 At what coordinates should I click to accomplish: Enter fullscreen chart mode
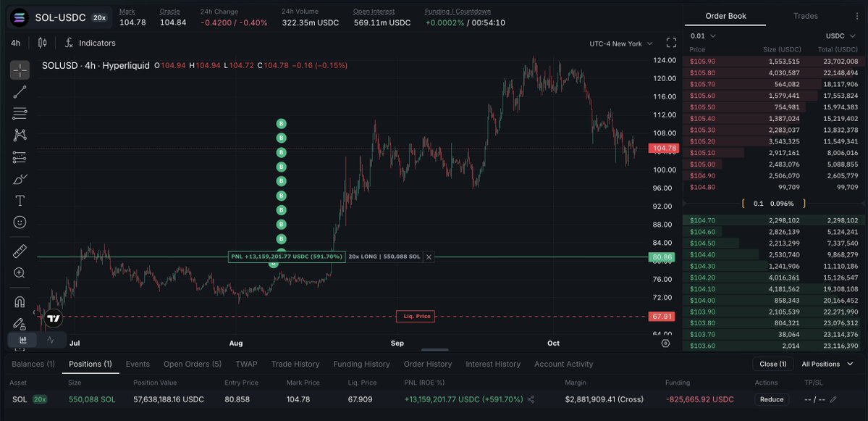pos(672,43)
